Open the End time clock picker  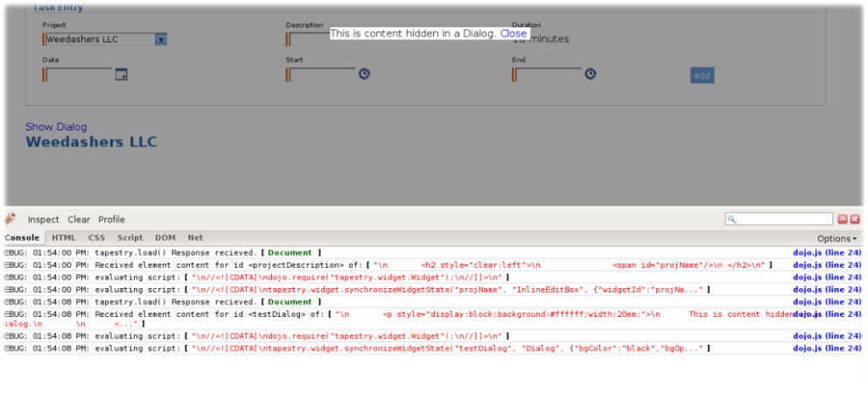(591, 74)
